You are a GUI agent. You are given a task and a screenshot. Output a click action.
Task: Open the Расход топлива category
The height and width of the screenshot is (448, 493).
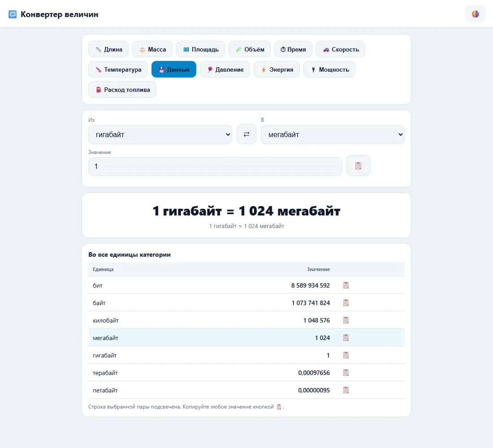click(x=122, y=89)
